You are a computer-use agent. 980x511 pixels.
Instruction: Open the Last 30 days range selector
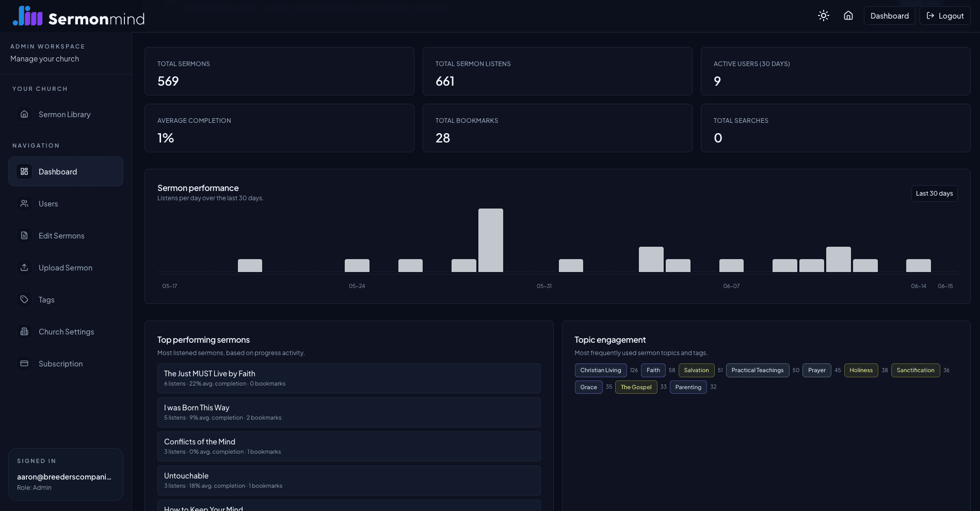point(934,194)
